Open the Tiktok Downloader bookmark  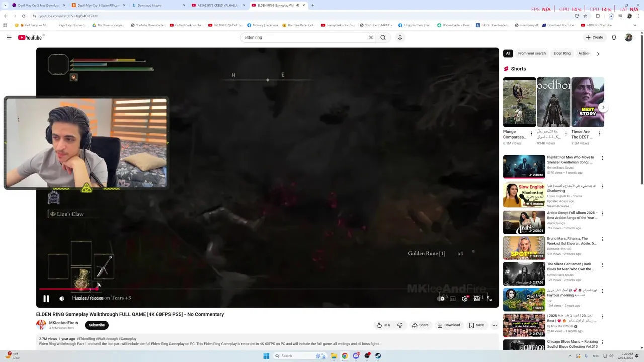[x=492, y=25]
